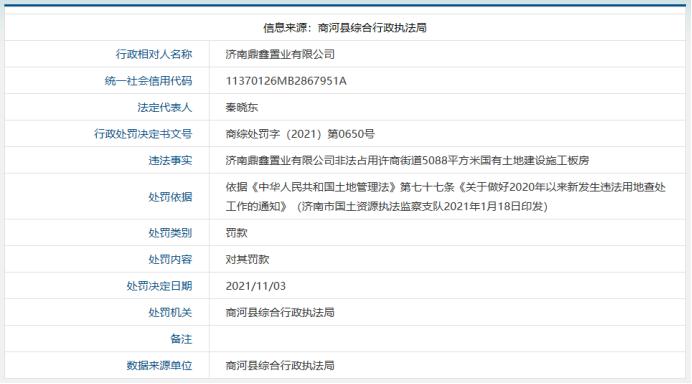The image size is (692, 384).
Task: Click the label 法定代表人
Action: 165,107
